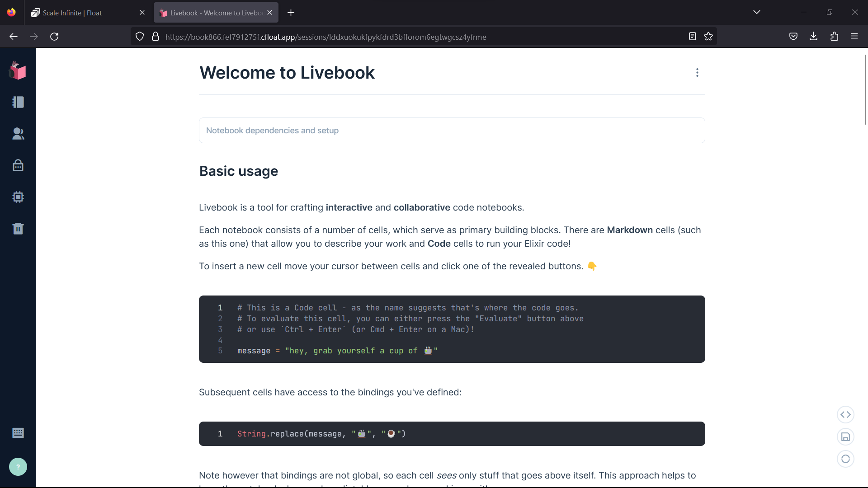The image size is (868, 488).
Task: Focus the String.replace code cell
Action: 452,434
